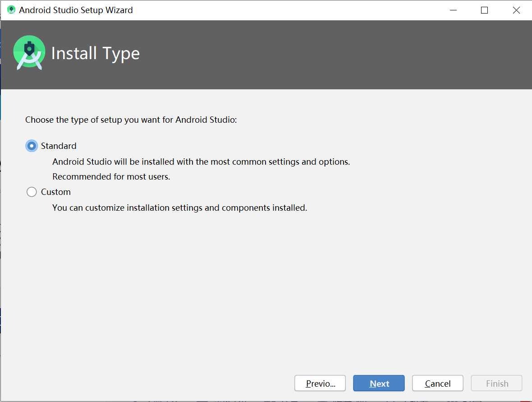This screenshot has width=532, height=402.
Task: Click the 'Standard' label text
Action: [x=59, y=146]
